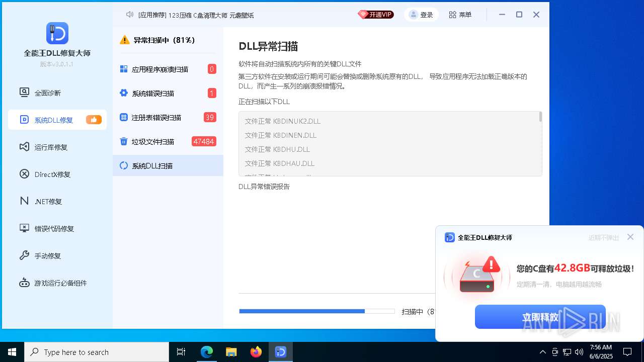Click the spinning icon for 系统DLL扫描
This screenshot has width=644, height=362.
pos(124,165)
